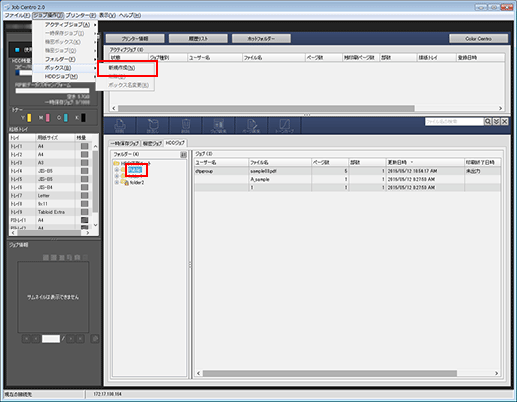Click the magnifier search icon beside filename field
Viewport: 517px width, 402px height.
click(488, 122)
